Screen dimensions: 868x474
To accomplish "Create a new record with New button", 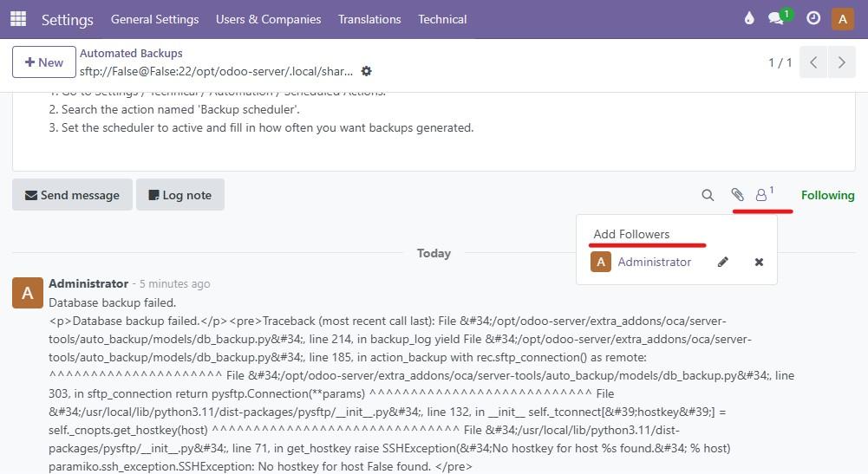I will click(43, 62).
